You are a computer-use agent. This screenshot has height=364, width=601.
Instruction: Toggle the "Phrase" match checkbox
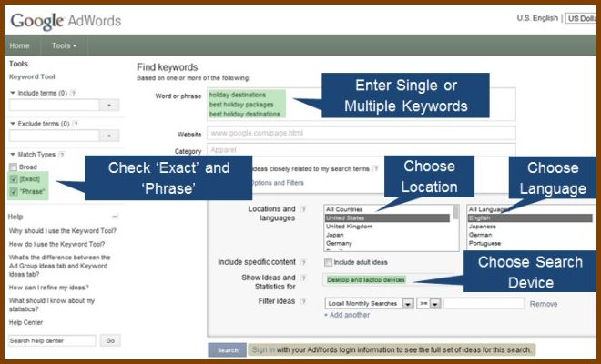pos(14,191)
